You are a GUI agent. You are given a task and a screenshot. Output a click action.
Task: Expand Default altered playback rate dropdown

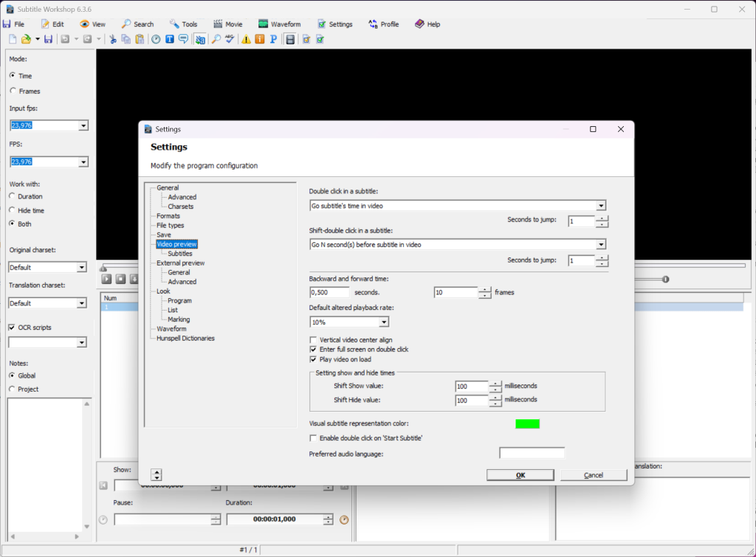point(384,322)
